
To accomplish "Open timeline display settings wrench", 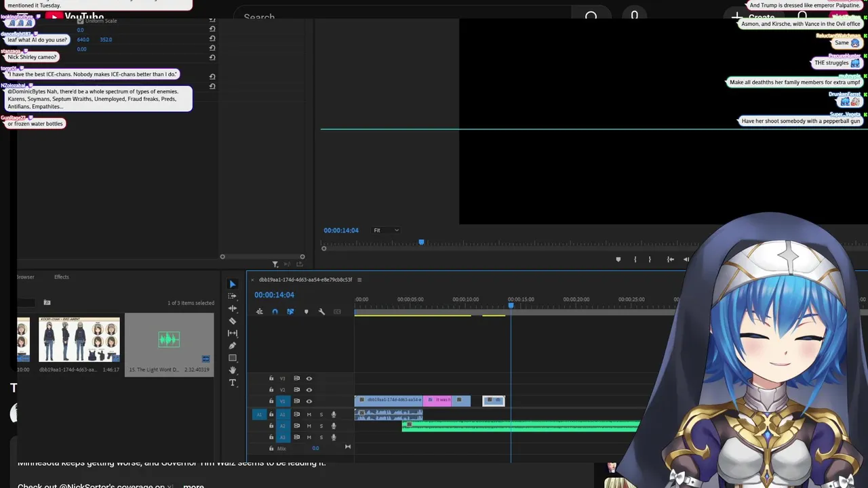I will click(321, 312).
